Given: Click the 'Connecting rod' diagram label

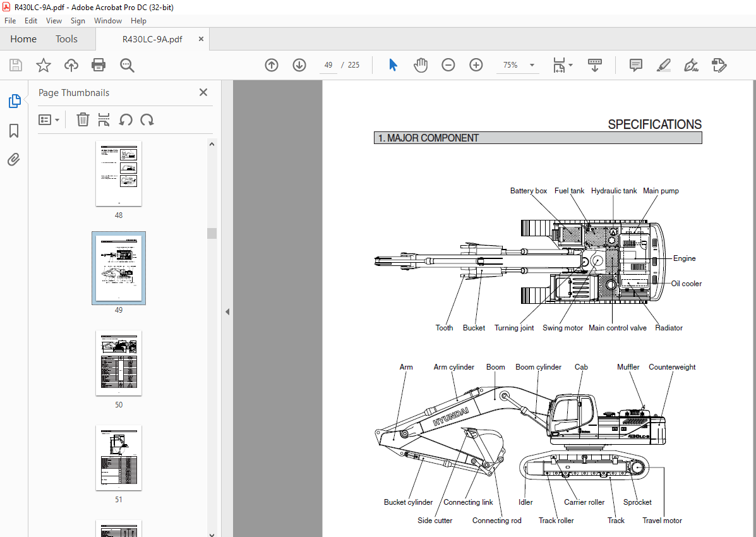Looking at the screenshot, I should [496, 520].
